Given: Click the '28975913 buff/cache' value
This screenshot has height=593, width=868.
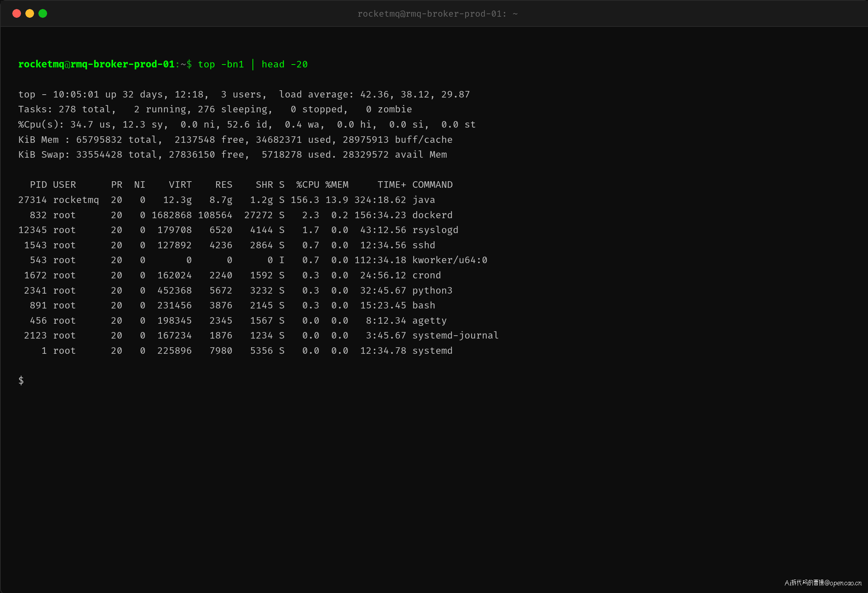Looking at the screenshot, I should click(397, 140).
